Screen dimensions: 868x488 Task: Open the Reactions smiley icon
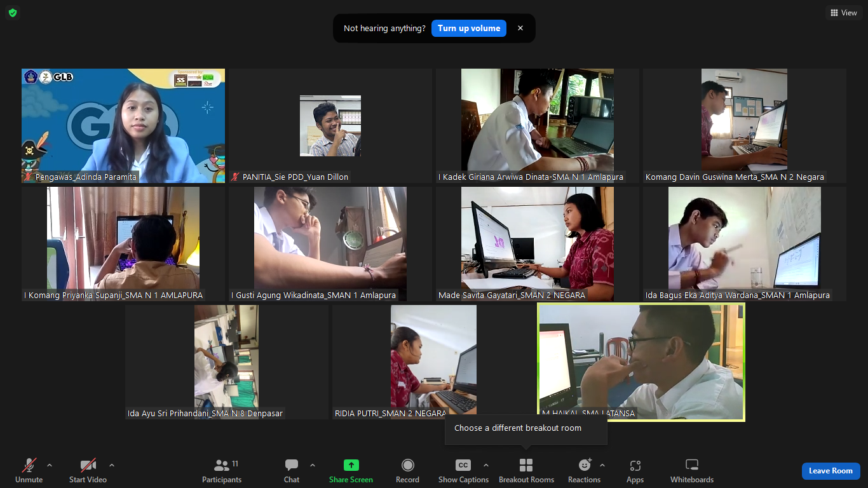click(584, 466)
